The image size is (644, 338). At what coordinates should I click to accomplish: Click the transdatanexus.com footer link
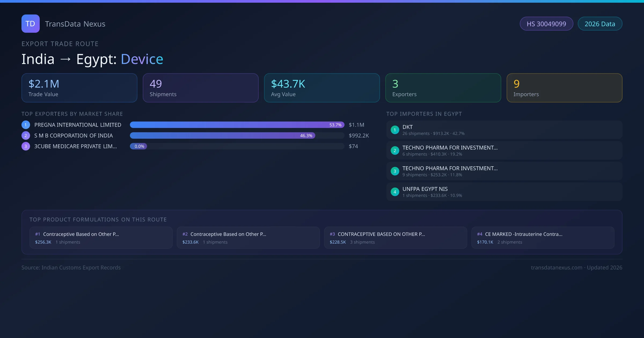[x=557, y=267]
